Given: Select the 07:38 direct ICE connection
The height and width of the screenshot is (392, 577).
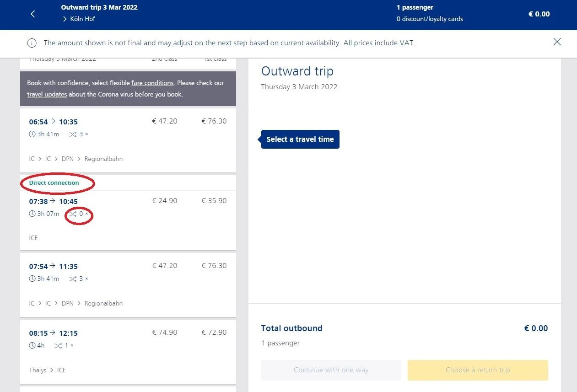Looking at the screenshot, I should [x=128, y=213].
